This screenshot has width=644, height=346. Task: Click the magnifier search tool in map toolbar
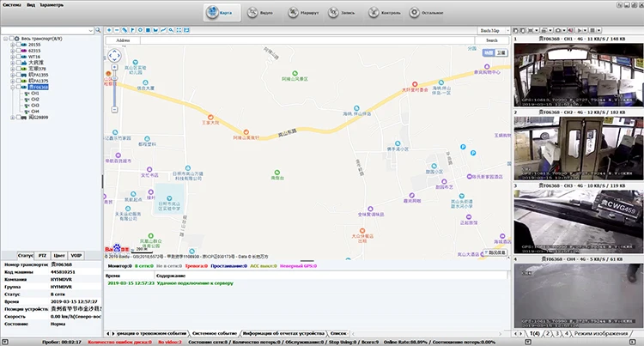point(171,30)
